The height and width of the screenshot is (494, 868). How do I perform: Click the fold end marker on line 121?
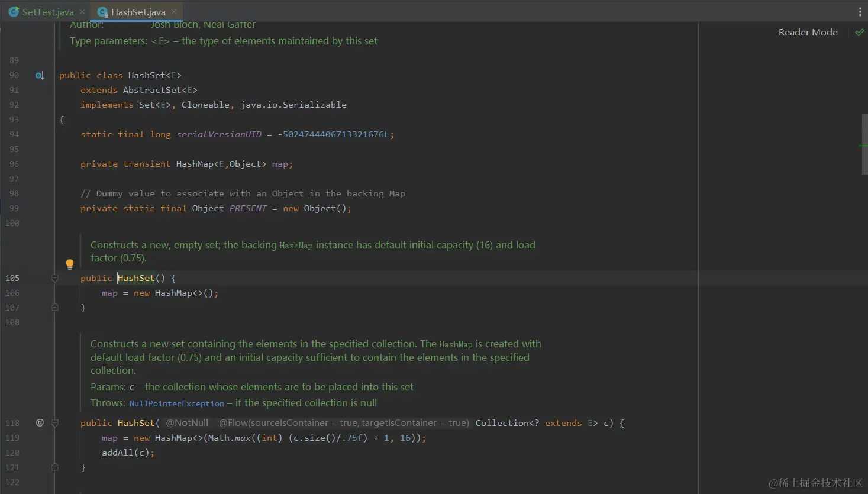coord(55,467)
